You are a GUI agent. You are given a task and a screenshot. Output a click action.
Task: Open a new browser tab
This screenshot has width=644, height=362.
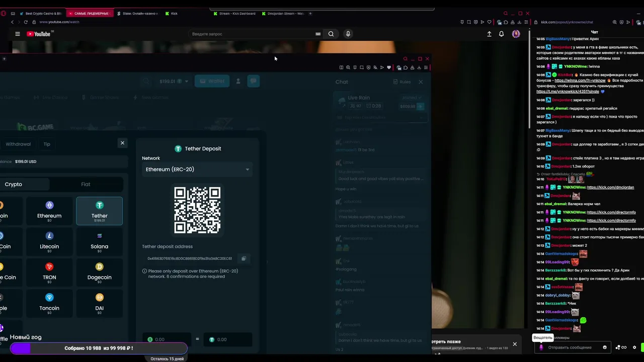(310, 14)
